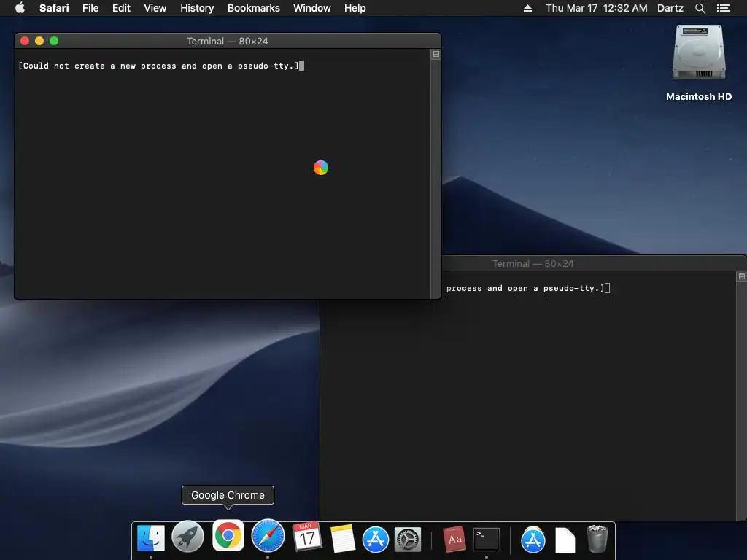Open Spotlight search magnifier icon

[700, 8]
